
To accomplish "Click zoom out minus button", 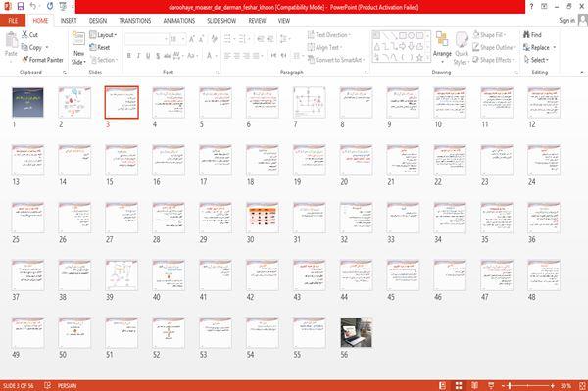I will point(504,385).
